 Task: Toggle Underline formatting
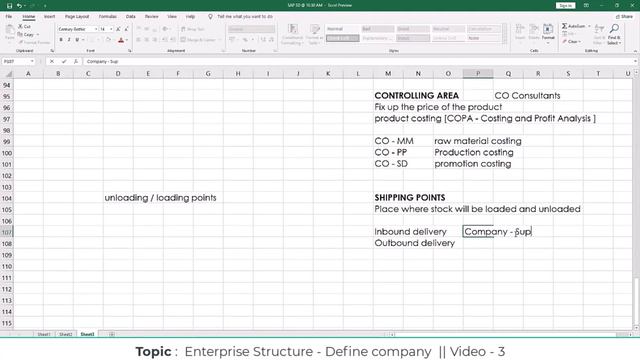click(77, 40)
